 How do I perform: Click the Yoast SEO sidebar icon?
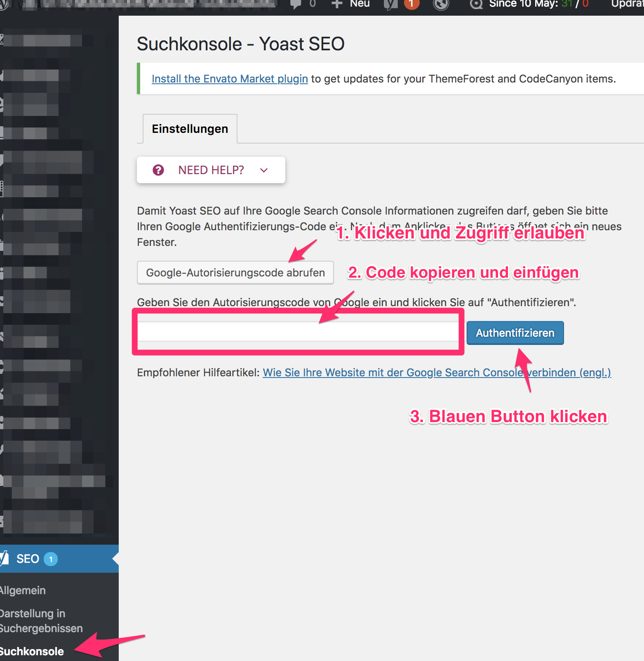4,559
